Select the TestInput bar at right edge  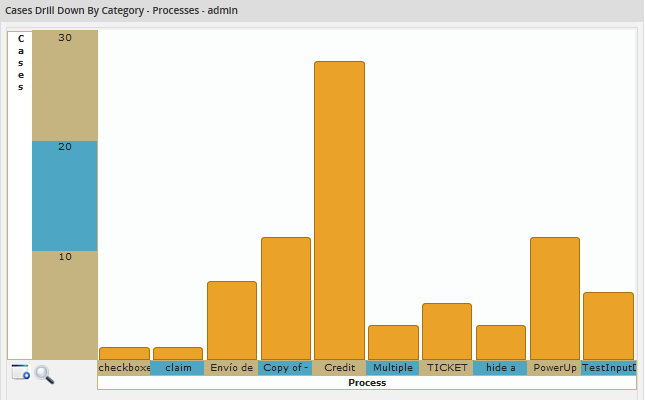tap(608, 325)
